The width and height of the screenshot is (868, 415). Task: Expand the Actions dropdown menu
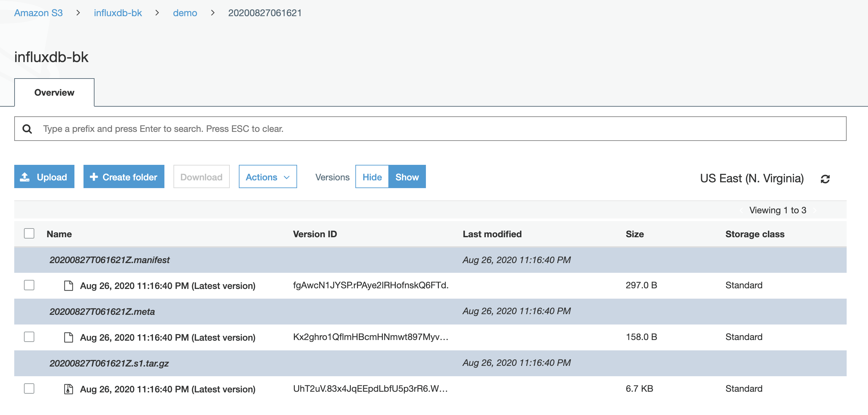point(268,177)
